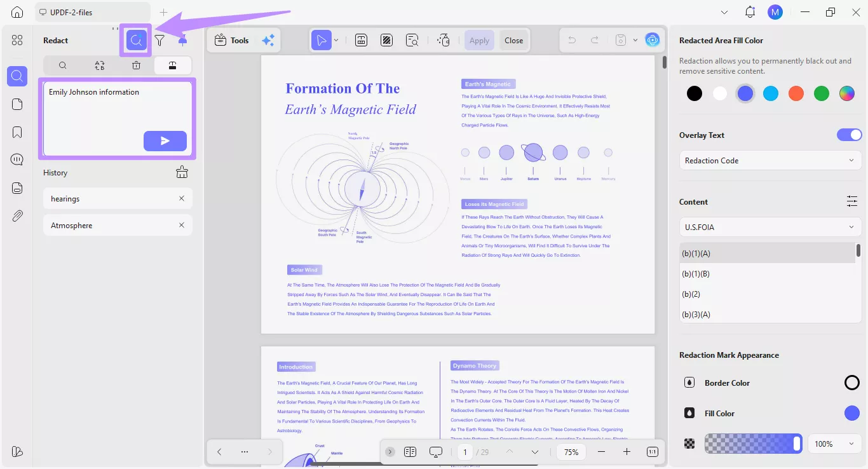Switch to the Search tab in Redact panel
This screenshot has height=469, width=868.
click(62, 65)
